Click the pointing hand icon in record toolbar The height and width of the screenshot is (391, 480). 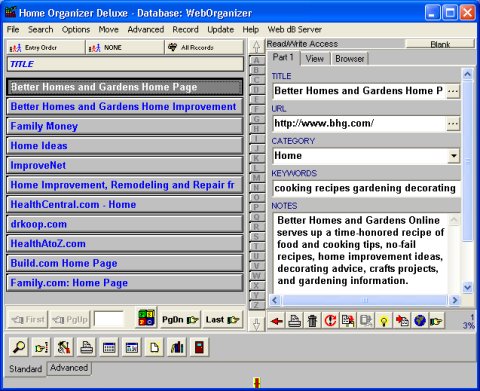(436, 321)
